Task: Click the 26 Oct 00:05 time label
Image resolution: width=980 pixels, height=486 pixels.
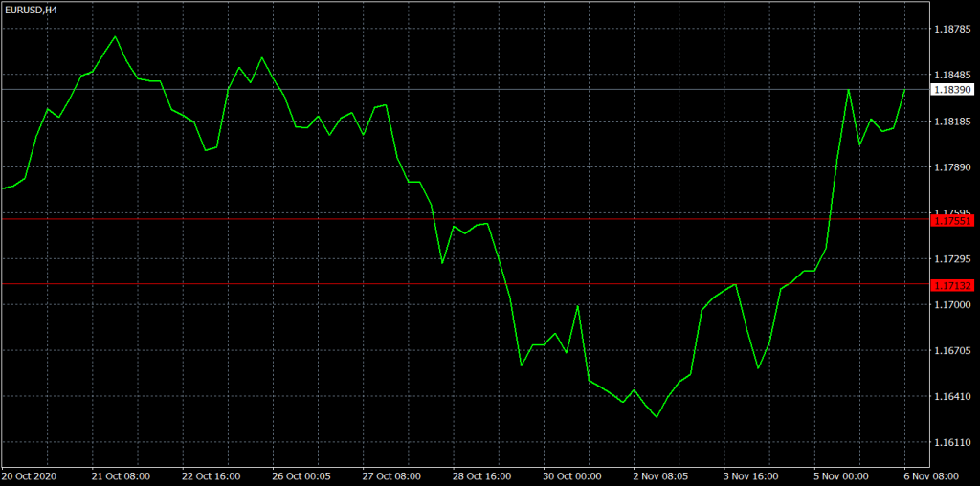Action: click(x=301, y=476)
